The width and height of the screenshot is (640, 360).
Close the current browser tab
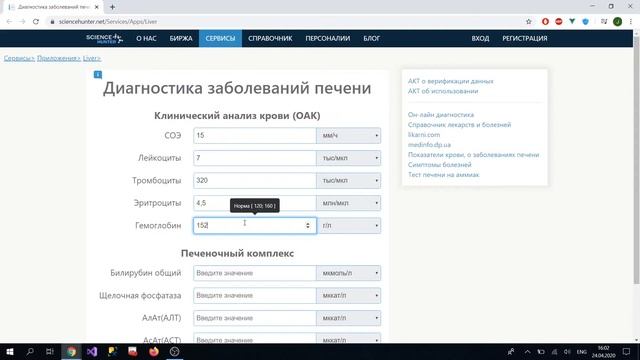pos(97,7)
